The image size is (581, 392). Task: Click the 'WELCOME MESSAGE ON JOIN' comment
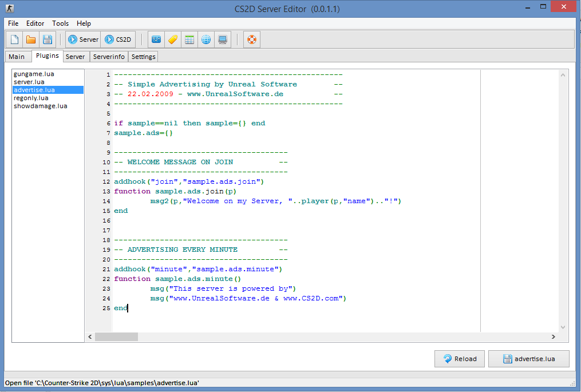[x=180, y=162]
